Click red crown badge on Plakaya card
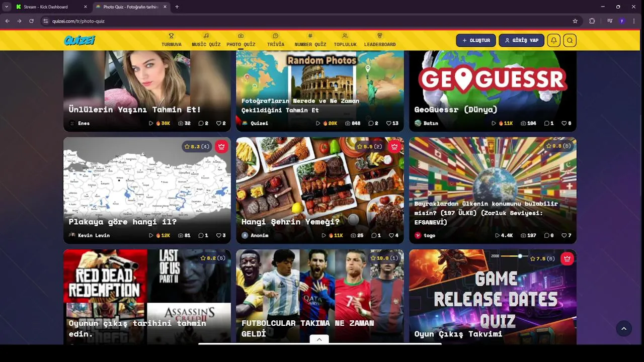Screen dimensions: 644x362 pos(221,146)
